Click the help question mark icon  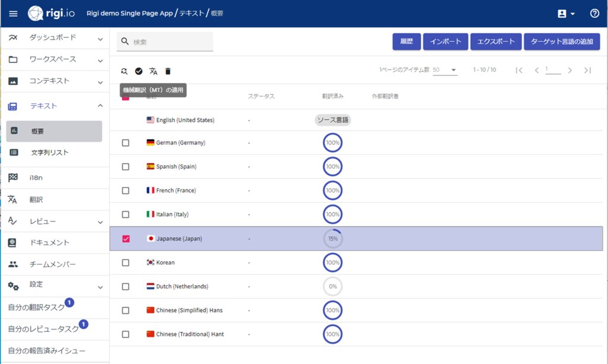pyautogui.click(x=594, y=13)
